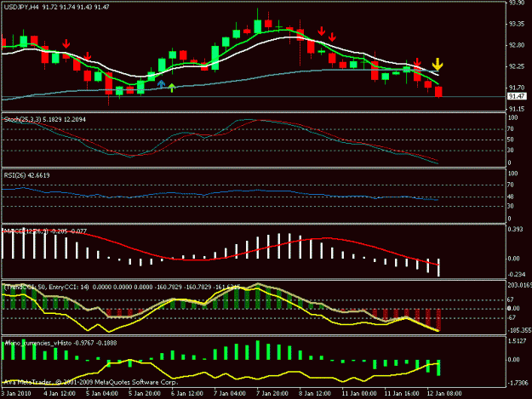Click the blue up arrow signal
The image size is (532, 399).
click(x=161, y=83)
